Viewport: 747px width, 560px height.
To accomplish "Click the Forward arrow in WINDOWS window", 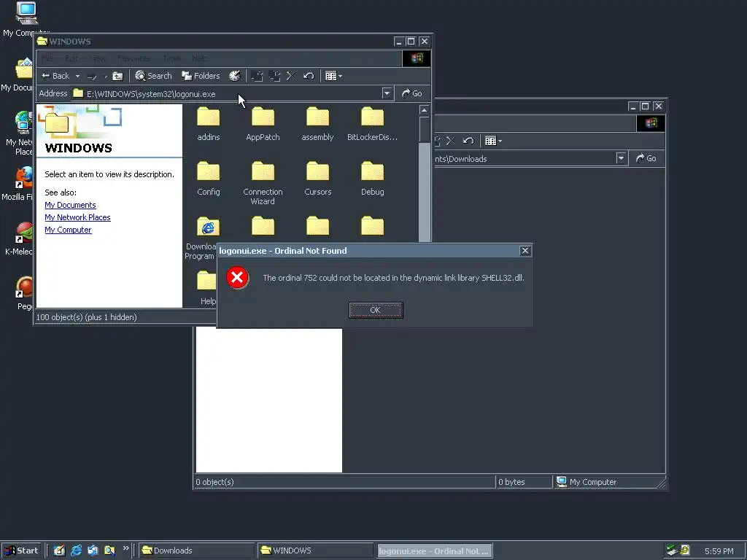I will (92, 76).
